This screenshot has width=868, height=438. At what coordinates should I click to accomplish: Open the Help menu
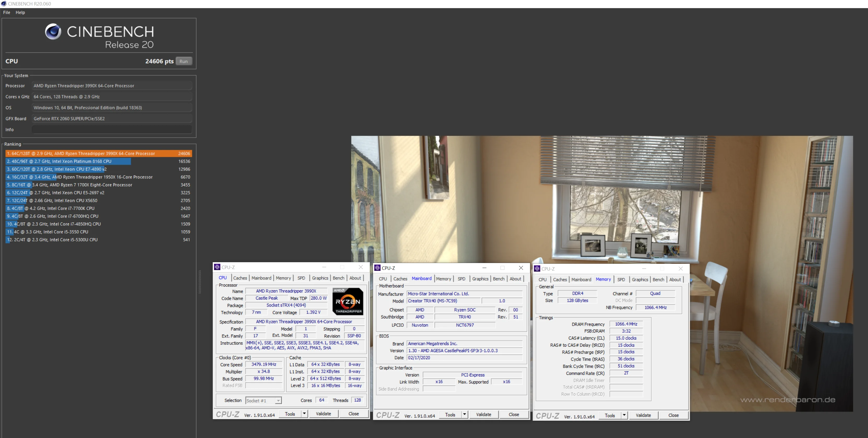click(x=20, y=13)
